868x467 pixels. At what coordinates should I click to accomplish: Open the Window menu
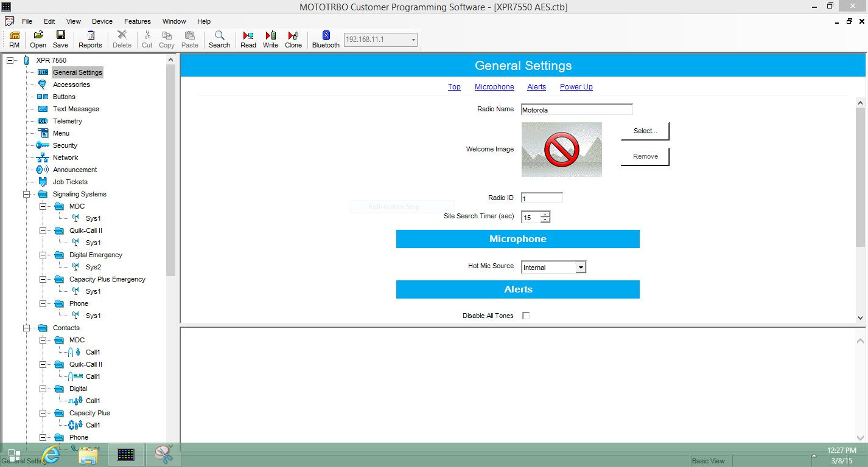(x=174, y=21)
